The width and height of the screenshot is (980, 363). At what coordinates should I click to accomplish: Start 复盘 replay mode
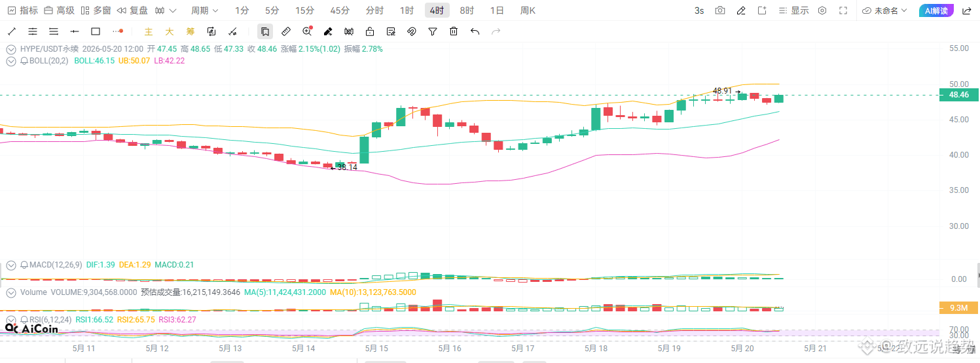tap(132, 10)
